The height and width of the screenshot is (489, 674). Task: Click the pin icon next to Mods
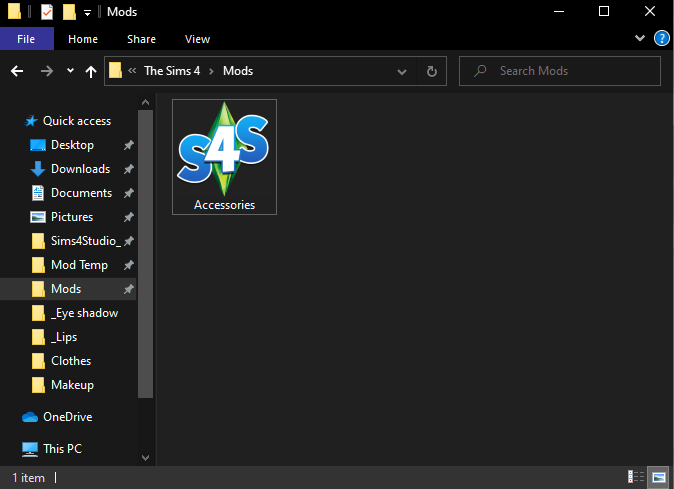point(129,289)
